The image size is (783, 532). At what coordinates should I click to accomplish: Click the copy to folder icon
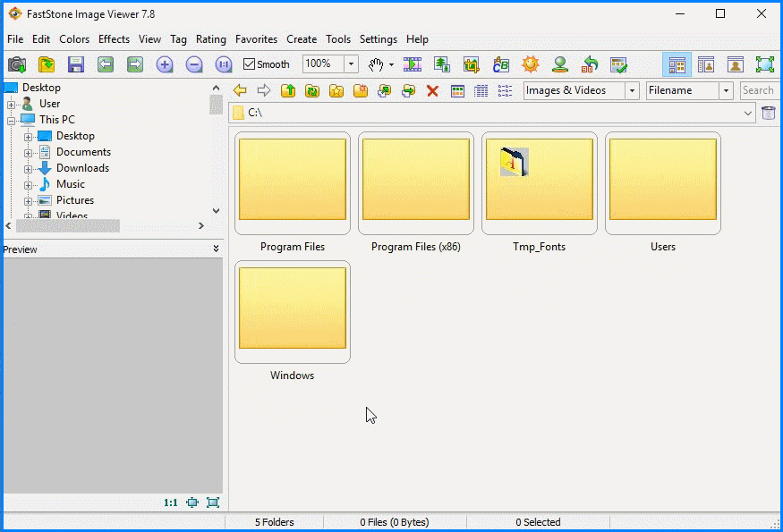click(x=384, y=90)
